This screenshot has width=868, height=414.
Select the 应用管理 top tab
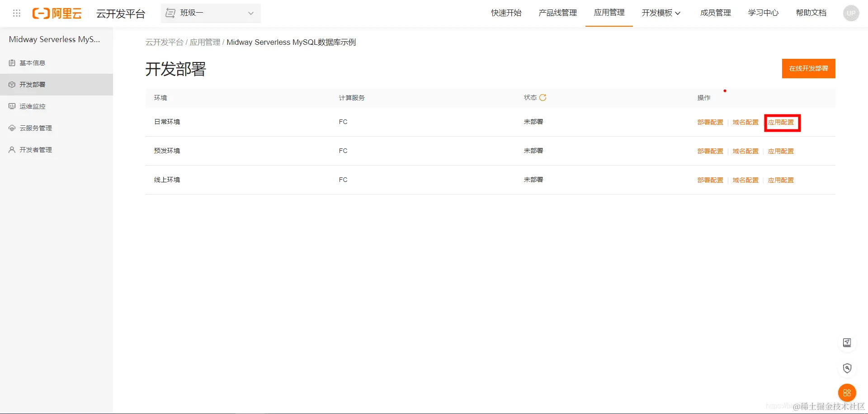(x=609, y=13)
